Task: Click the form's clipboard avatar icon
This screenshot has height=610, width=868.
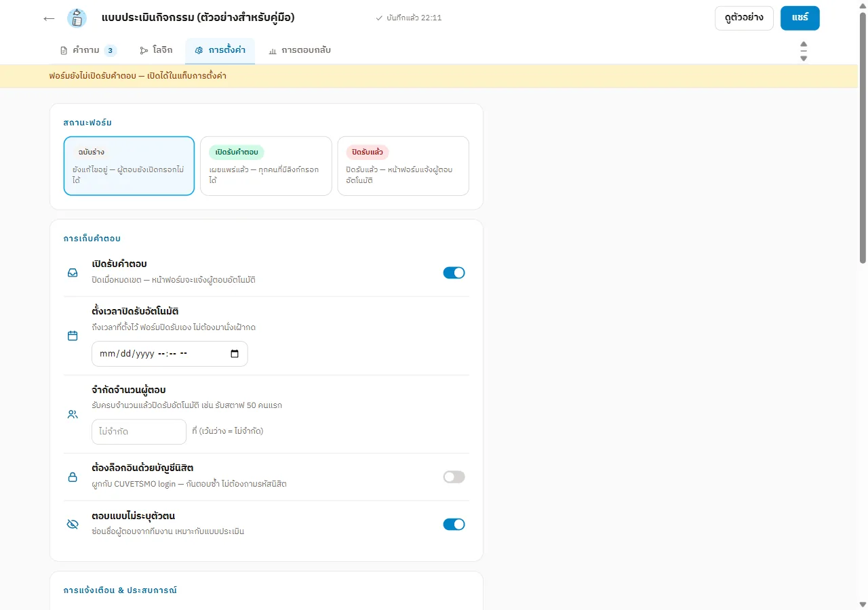Action: [77, 18]
